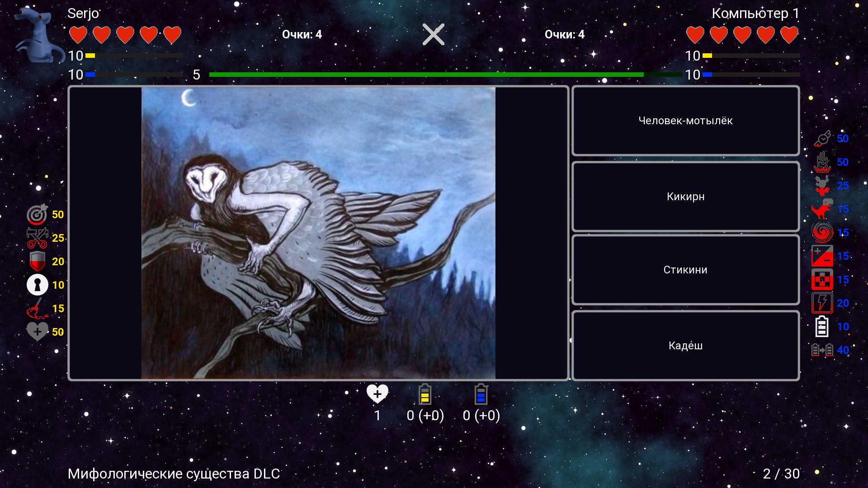This screenshot has width=868, height=488.
Task: Click opponent name Компьютер 1
Action: 755,14
